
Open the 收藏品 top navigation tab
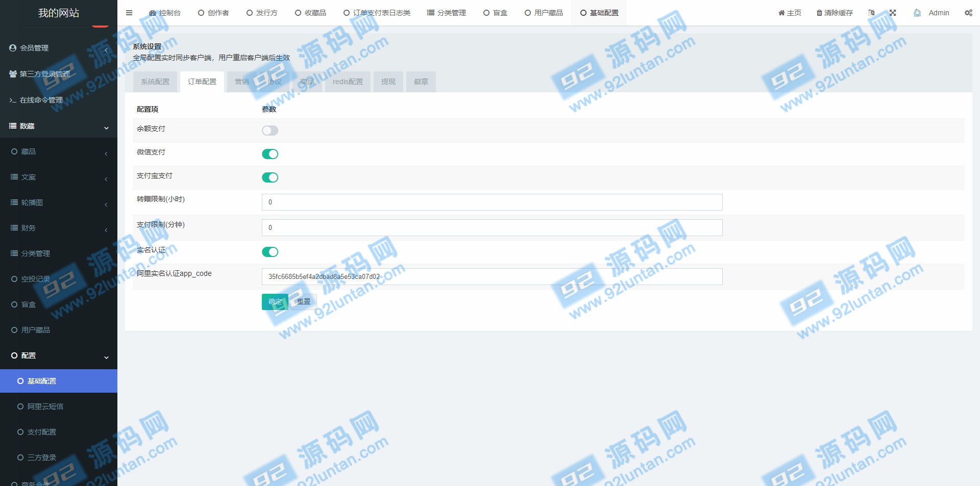(310, 13)
